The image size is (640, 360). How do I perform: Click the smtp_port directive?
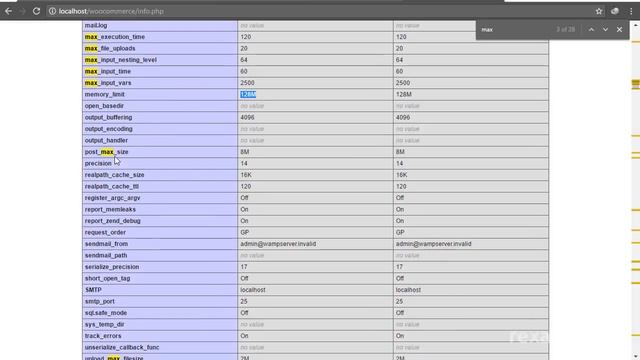pos(100,301)
